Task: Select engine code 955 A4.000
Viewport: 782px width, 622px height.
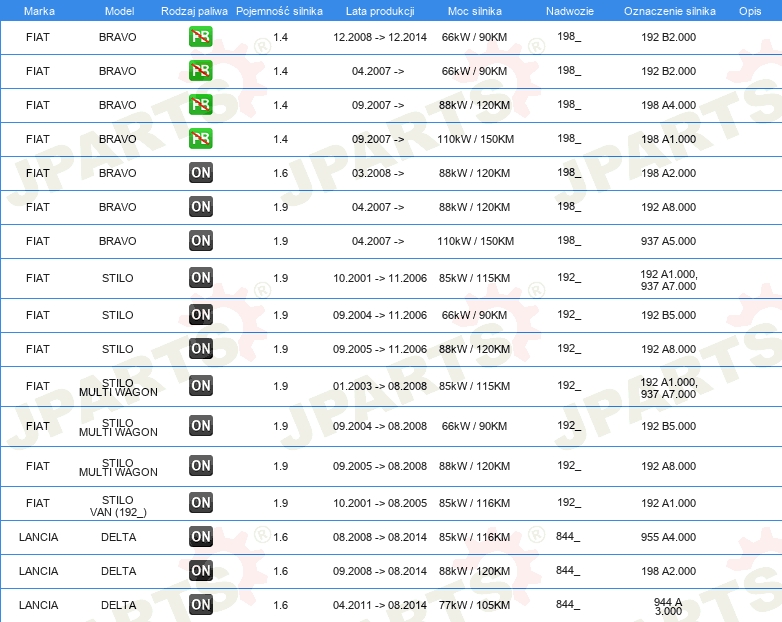Action: coord(668,537)
